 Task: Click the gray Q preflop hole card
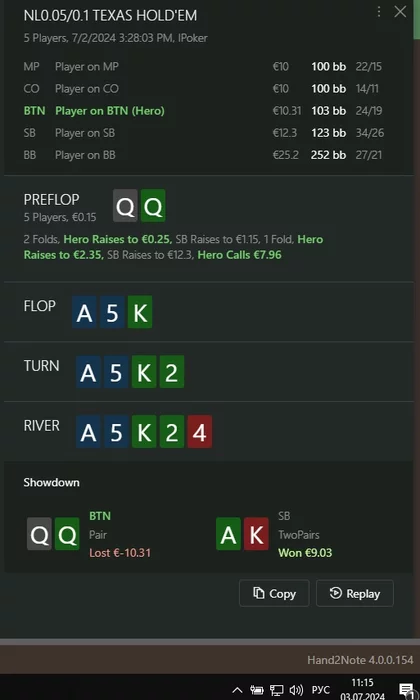coord(125,206)
